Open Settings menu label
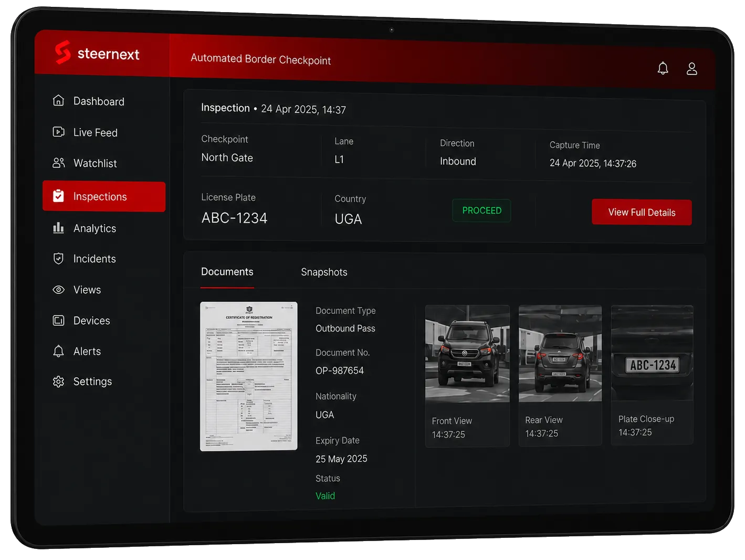This screenshot has height=560, width=745. coord(92,382)
